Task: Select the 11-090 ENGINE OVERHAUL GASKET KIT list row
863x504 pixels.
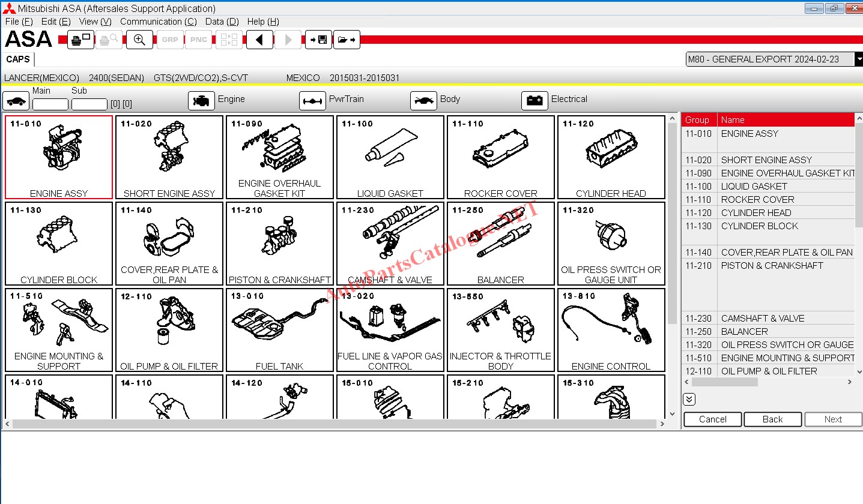Action: pos(768,173)
